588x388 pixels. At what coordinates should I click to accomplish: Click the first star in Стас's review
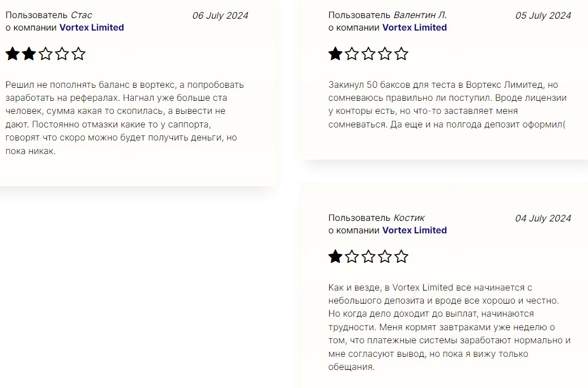12,54
